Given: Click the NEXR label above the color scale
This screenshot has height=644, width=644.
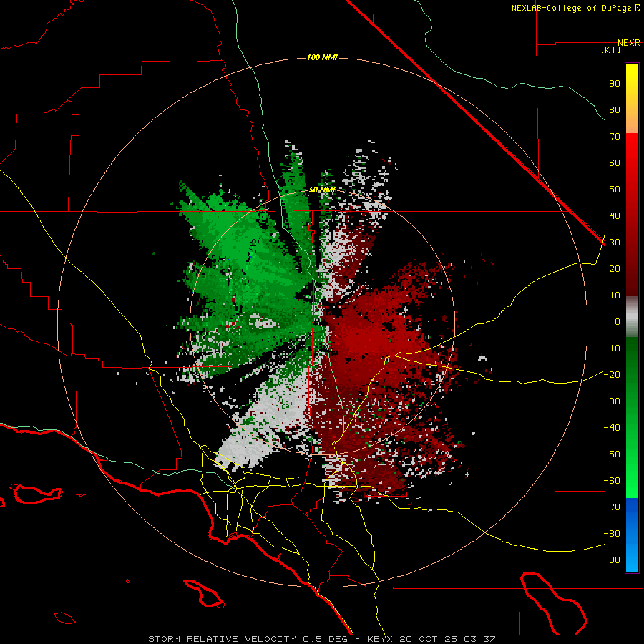Looking at the screenshot, I should tap(629, 43).
